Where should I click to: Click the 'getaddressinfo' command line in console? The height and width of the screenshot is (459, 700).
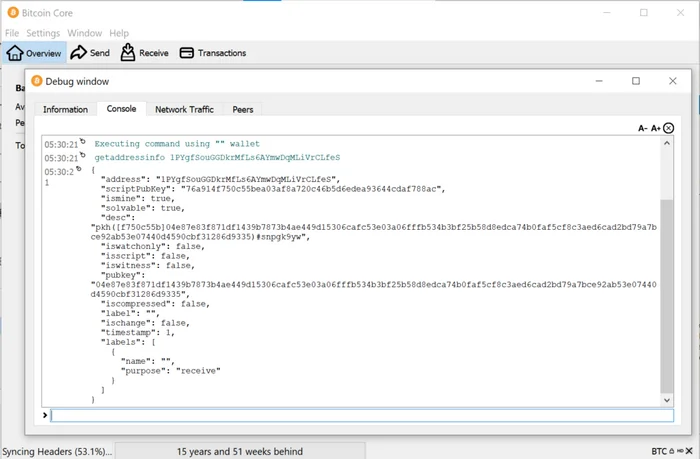coord(217,158)
